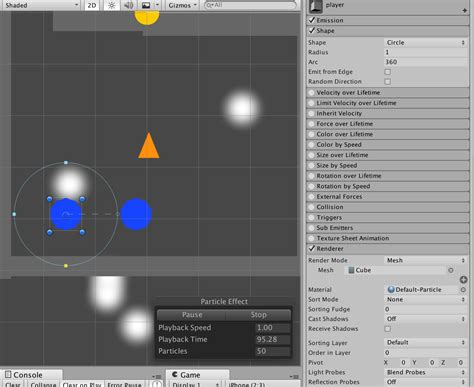Focus the scene search field

[250, 5]
